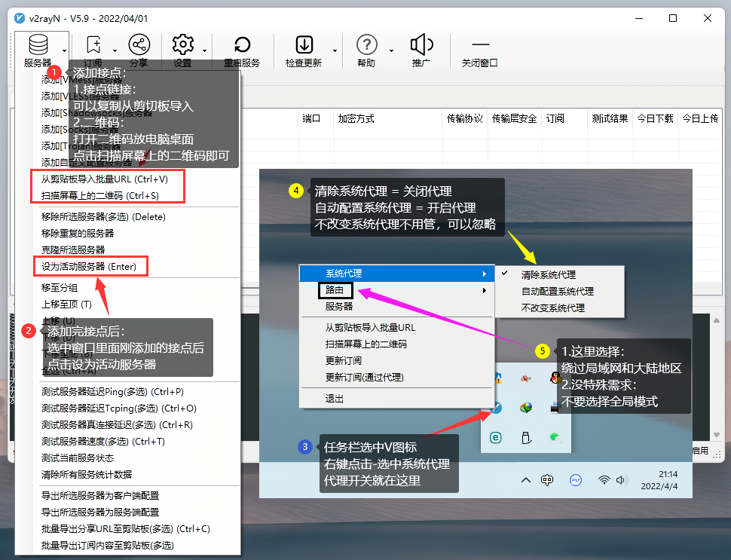Click the 测试结果 column header
The height and width of the screenshot is (560, 731).
[x=610, y=118]
